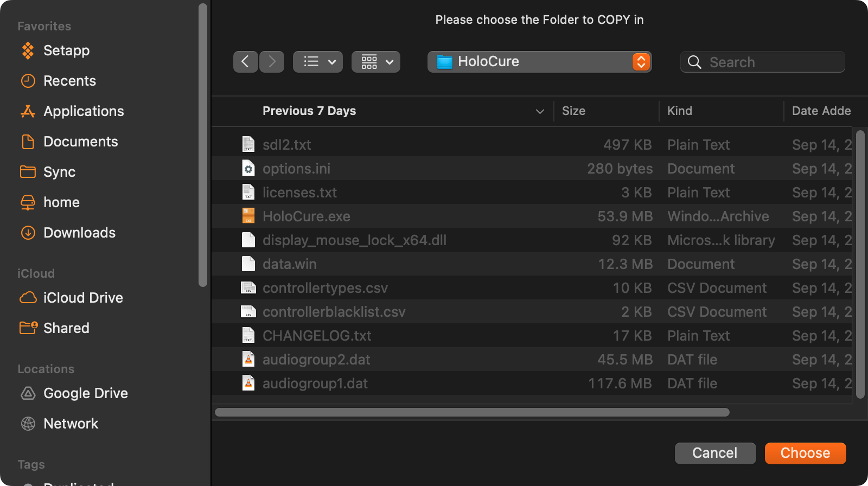868x486 pixels.
Task: Click the options.ini gear file icon
Action: coord(248,168)
